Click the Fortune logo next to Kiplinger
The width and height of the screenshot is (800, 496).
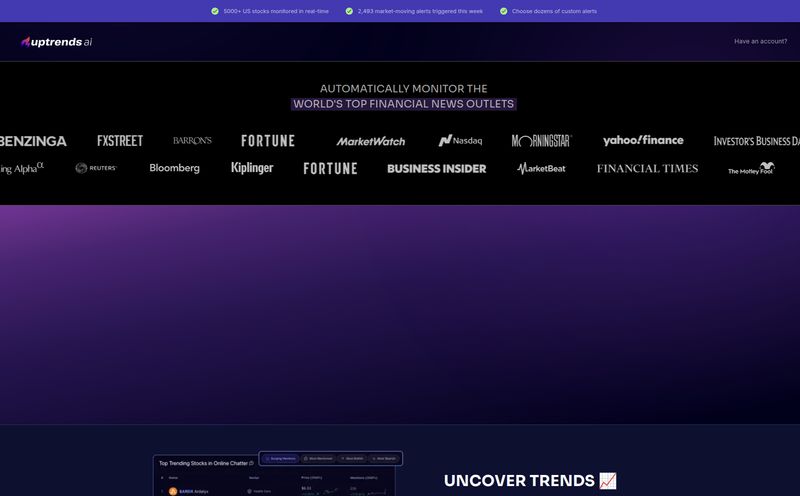pyautogui.click(x=330, y=168)
